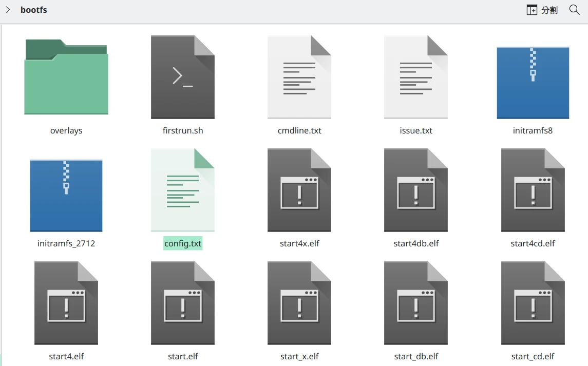
Task: Click the start4cd.elf file icon
Action: 533,190
